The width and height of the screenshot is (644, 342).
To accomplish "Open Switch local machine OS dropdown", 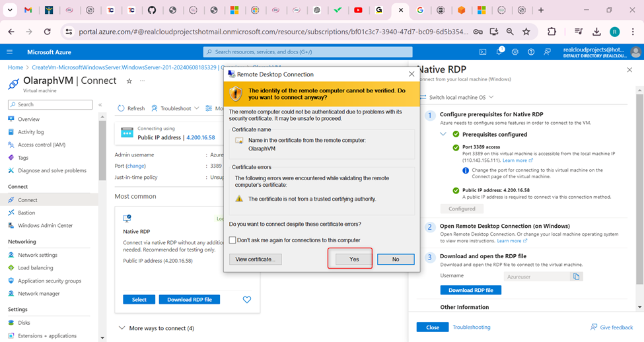I will click(457, 97).
